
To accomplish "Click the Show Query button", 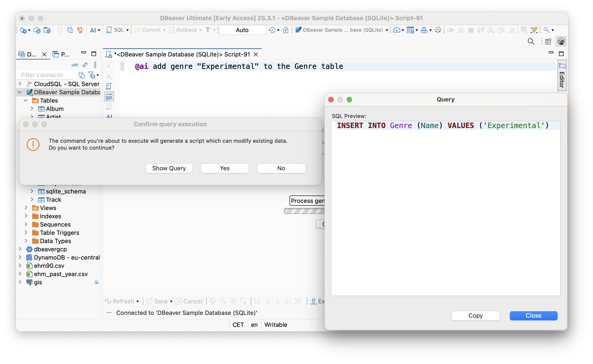I will pyautogui.click(x=169, y=168).
